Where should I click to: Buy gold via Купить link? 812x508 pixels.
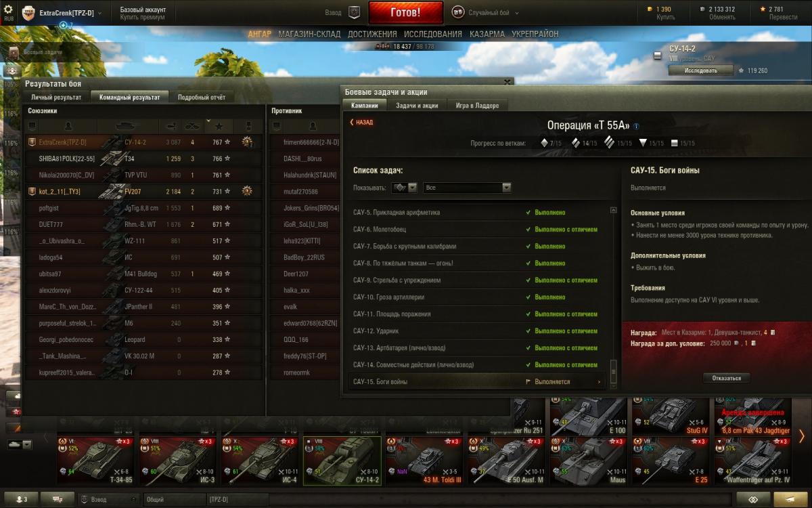point(666,18)
